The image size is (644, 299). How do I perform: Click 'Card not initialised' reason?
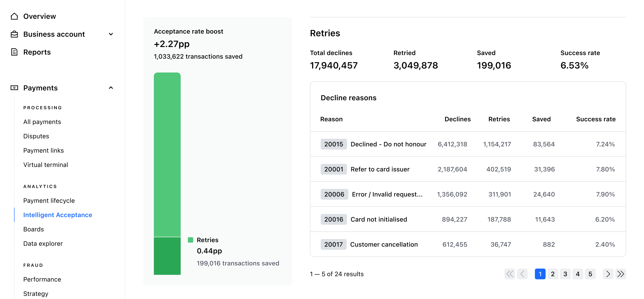click(x=379, y=219)
